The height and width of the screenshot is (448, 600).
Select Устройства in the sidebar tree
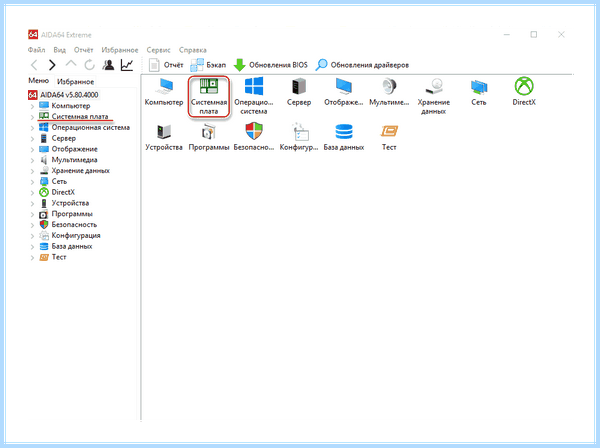tap(64, 203)
